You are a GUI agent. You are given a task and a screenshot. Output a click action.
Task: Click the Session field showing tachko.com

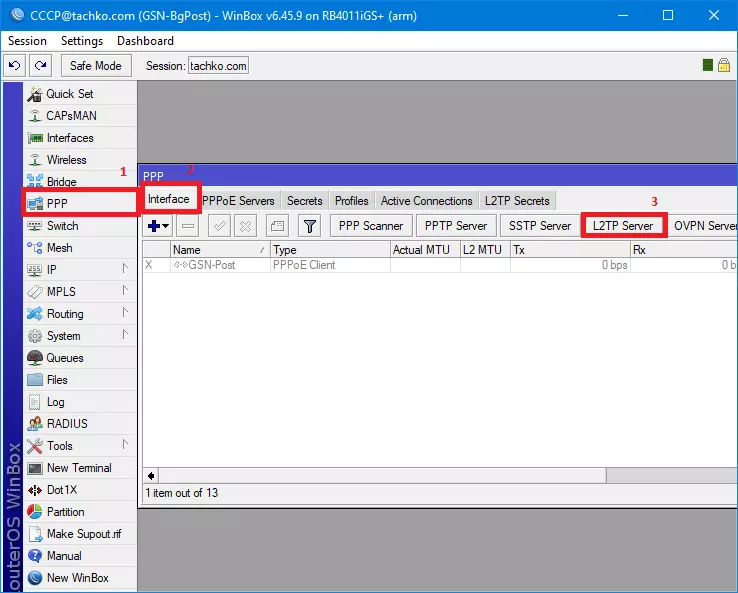tap(218, 66)
